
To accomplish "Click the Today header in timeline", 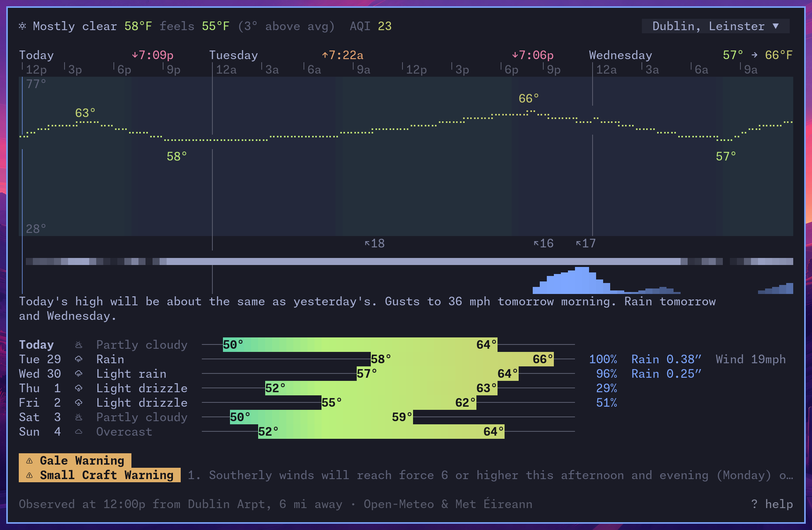I will click(36, 55).
